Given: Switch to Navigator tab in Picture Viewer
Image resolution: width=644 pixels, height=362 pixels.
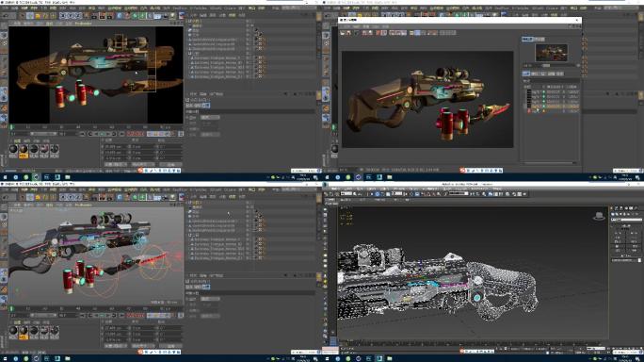Looking at the screenshot, I should coord(527,39).
